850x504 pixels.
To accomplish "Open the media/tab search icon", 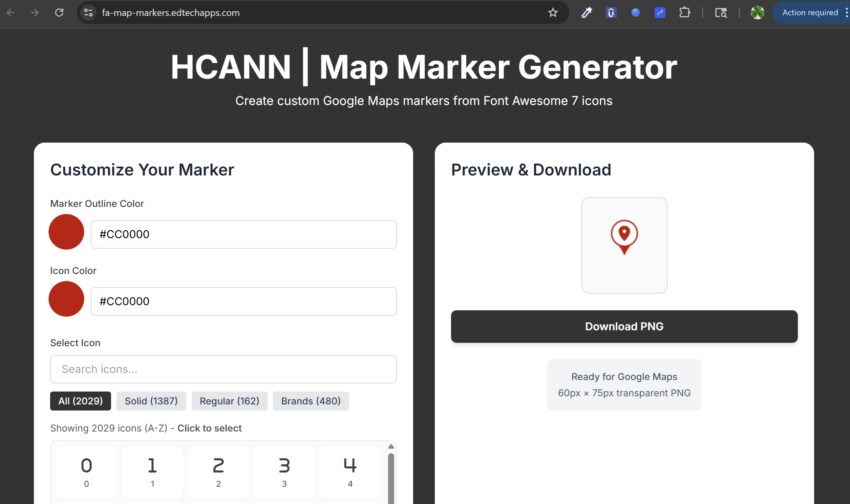I will tap(720, 12).
